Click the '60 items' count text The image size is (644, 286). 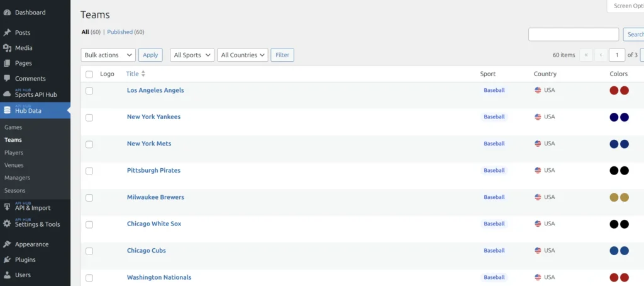tap(564, 55)
